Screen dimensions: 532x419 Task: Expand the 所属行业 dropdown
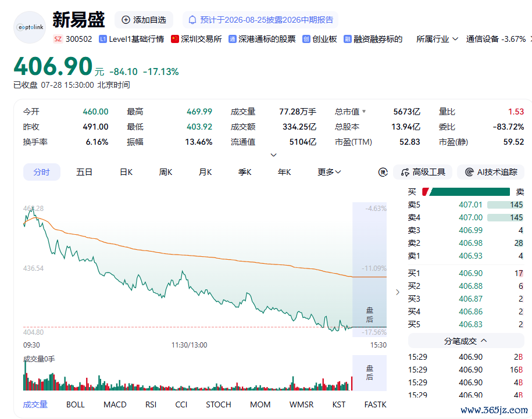[437, 39]
